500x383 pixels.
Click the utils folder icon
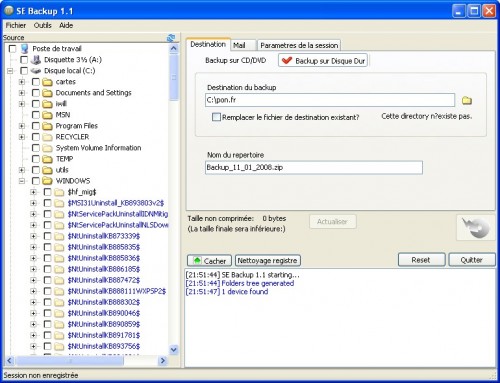47,170
